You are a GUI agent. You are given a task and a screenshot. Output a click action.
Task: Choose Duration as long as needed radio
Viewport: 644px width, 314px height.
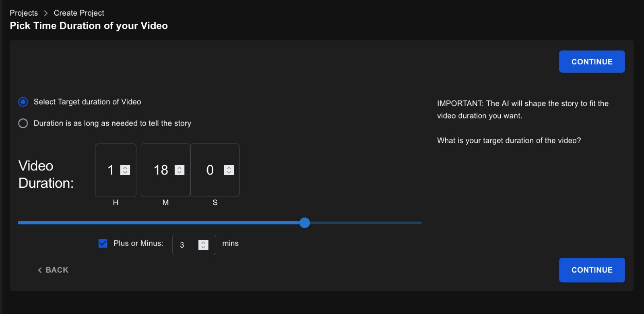click(x=23, y=123)
